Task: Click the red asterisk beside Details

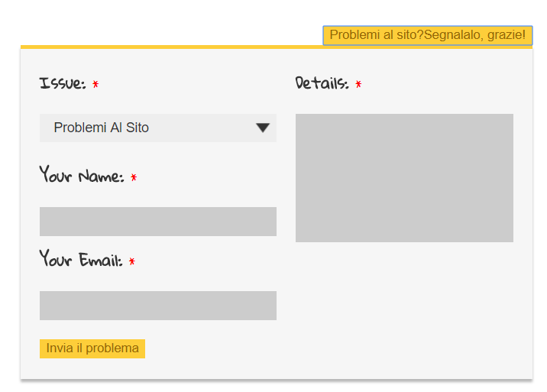Action: [358, 84]
